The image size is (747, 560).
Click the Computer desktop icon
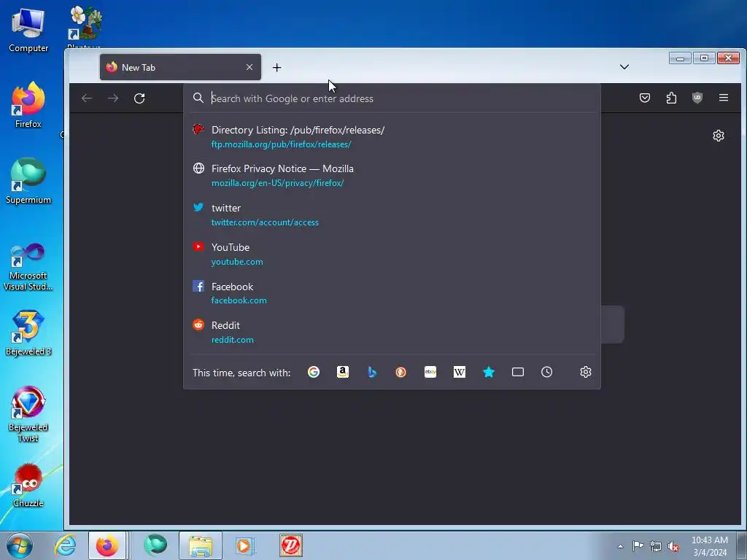click(x=28, y=30)
